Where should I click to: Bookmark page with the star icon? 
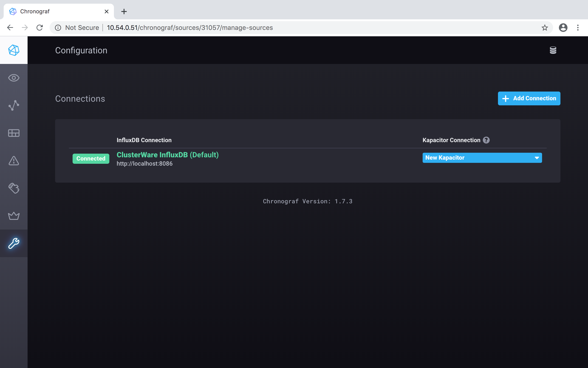click(545, 28)
